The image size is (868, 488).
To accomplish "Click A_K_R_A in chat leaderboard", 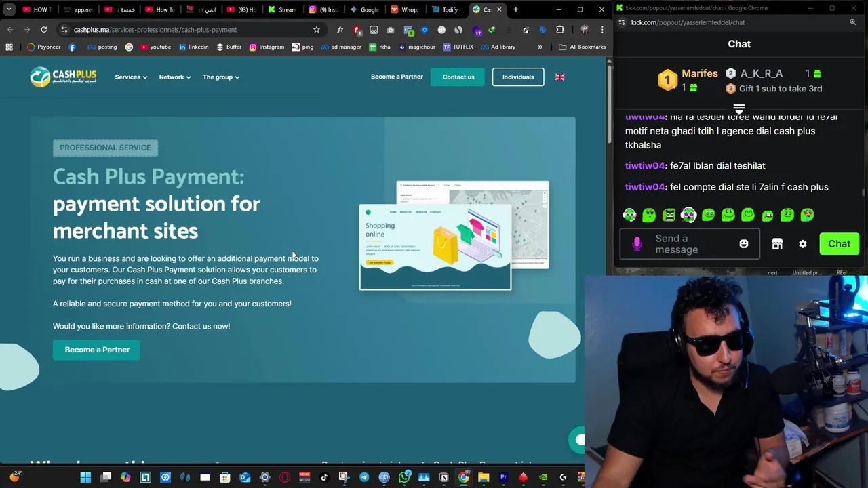I will pos(762,73).
